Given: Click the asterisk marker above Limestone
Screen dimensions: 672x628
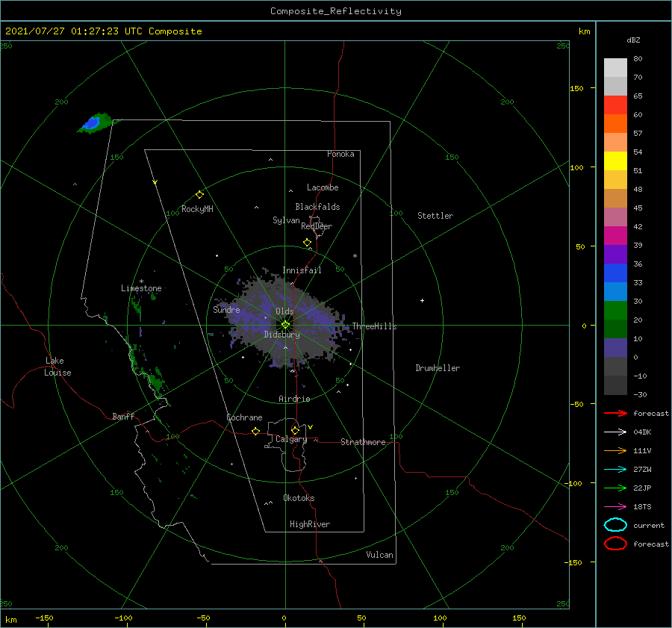Looking at the screenshot, I should [141, 282].
